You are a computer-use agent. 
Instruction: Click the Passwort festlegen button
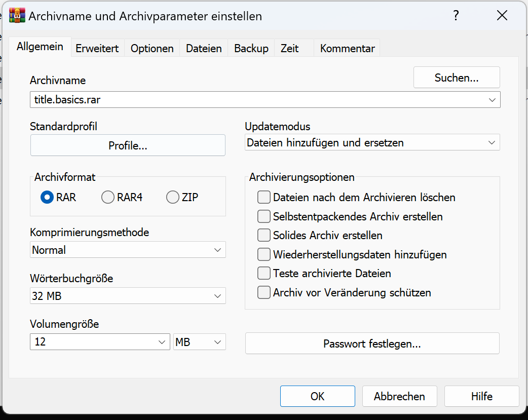(372, 343)
